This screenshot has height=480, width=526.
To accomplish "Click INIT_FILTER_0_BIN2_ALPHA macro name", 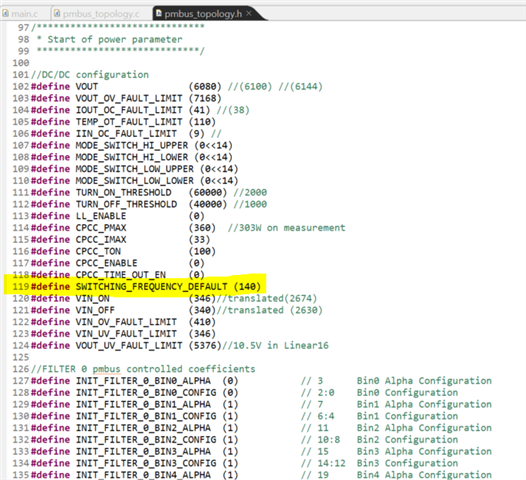I will point(143,428).
